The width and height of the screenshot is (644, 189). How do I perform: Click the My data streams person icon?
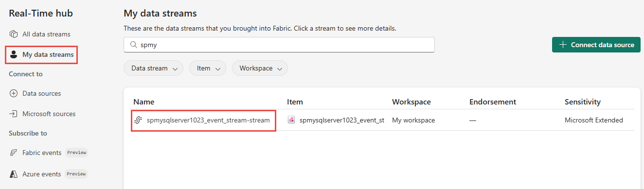tap(14, 55)
